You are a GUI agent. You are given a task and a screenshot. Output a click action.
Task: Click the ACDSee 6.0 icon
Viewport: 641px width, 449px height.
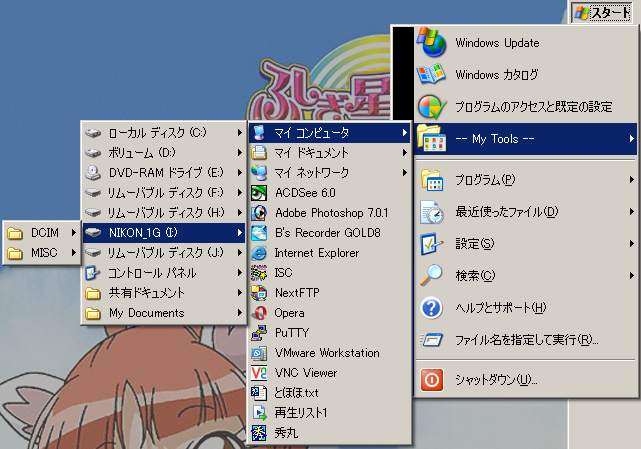[259, 193]
